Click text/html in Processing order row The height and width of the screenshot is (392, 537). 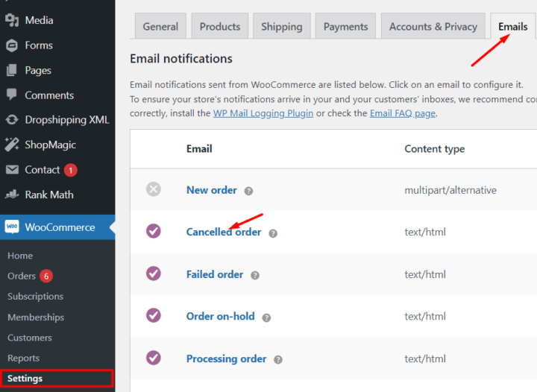(425, 358)
